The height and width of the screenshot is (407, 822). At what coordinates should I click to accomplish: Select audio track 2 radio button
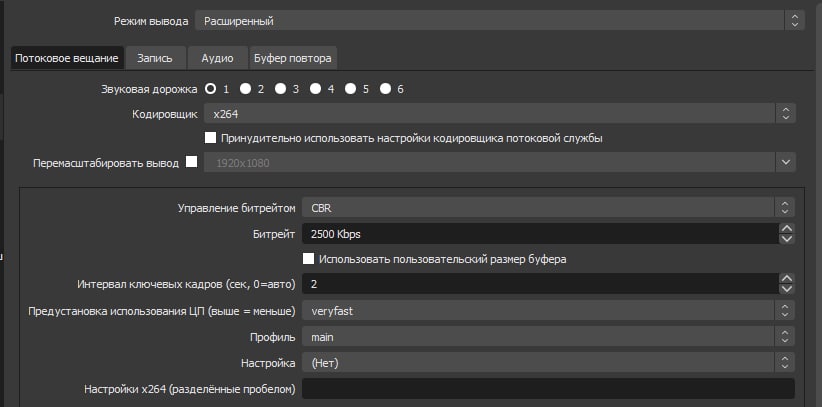245,89
